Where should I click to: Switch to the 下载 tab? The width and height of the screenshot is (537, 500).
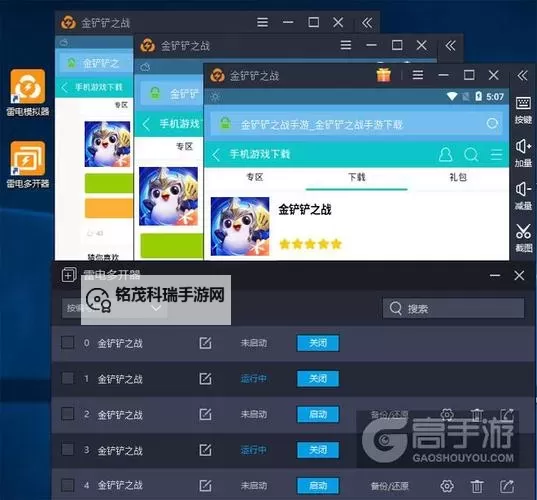(x=357, y=177)
